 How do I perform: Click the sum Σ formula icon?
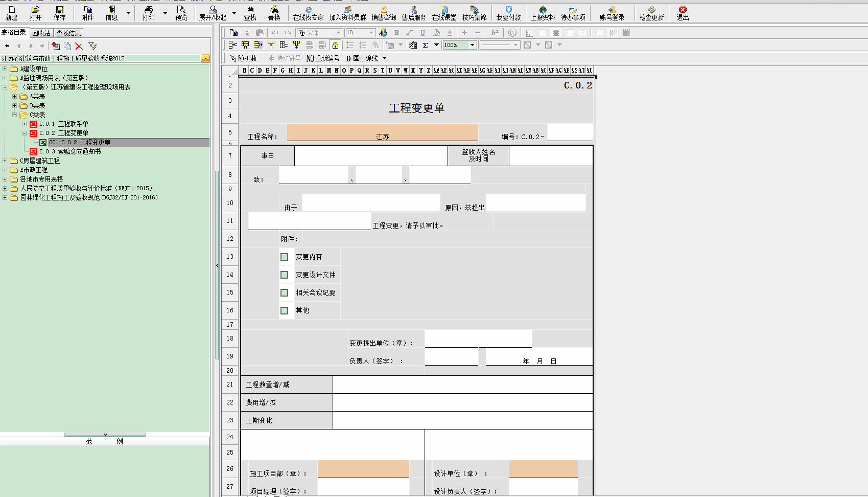[425, 45]
